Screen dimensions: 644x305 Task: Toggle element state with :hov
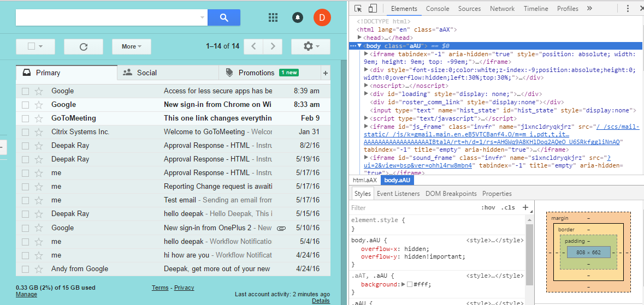(488, 208)
